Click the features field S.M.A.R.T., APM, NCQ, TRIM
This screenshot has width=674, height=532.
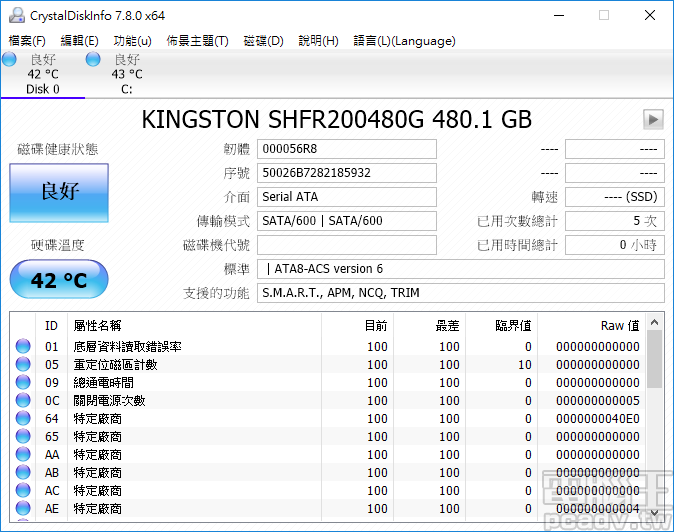pyautogui.click(x=461, y=293)
